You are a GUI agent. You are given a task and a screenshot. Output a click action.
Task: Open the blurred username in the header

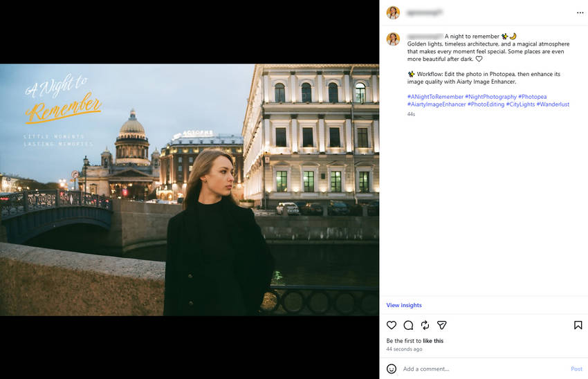(x=425, y=12)
